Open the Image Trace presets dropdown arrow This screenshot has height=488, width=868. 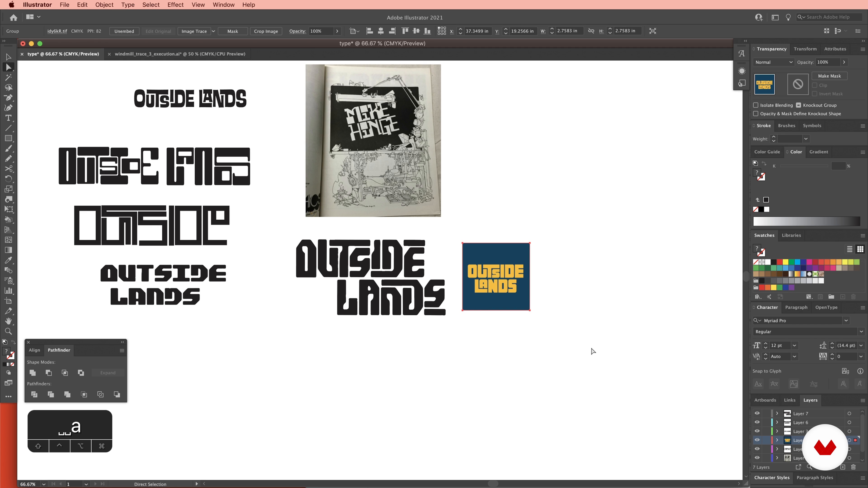tap(213, 31)
